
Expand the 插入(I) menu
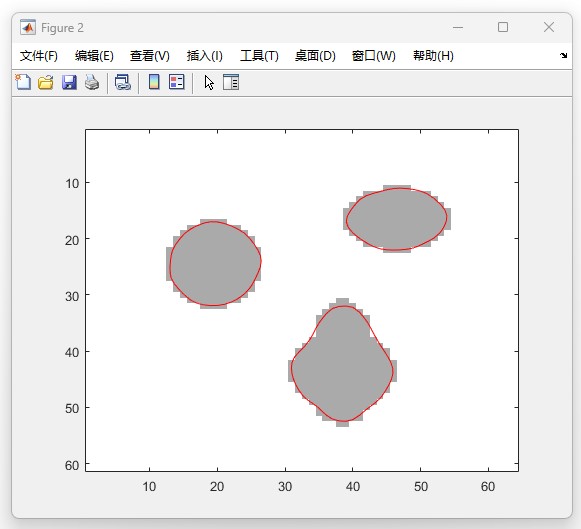coord(205,56)
